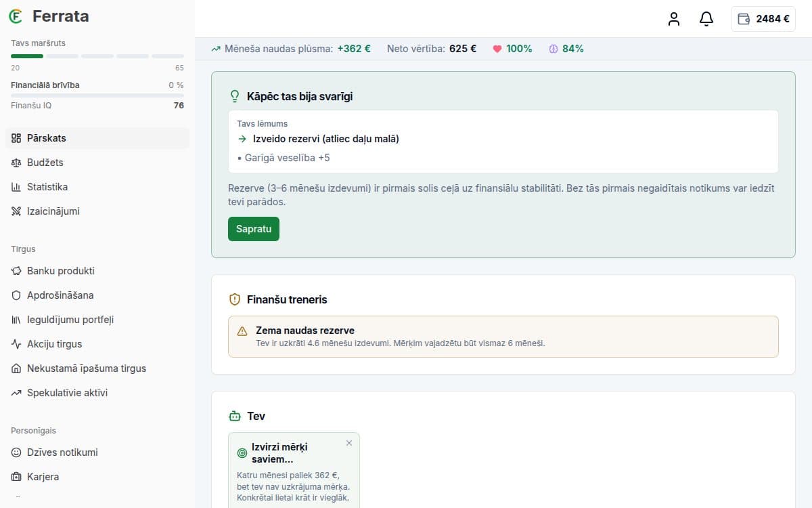Open Spekulatīvie aktīvi trend icon

coord(16,393)
